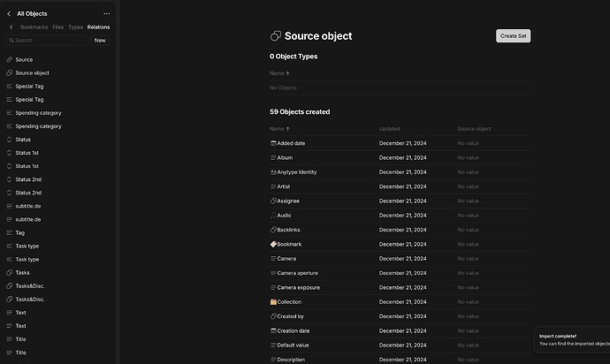Image resolution: width=610 pixels, height=364 pixels.
Task: Switch to the Types tab
Action: click(x=75, y=27)
